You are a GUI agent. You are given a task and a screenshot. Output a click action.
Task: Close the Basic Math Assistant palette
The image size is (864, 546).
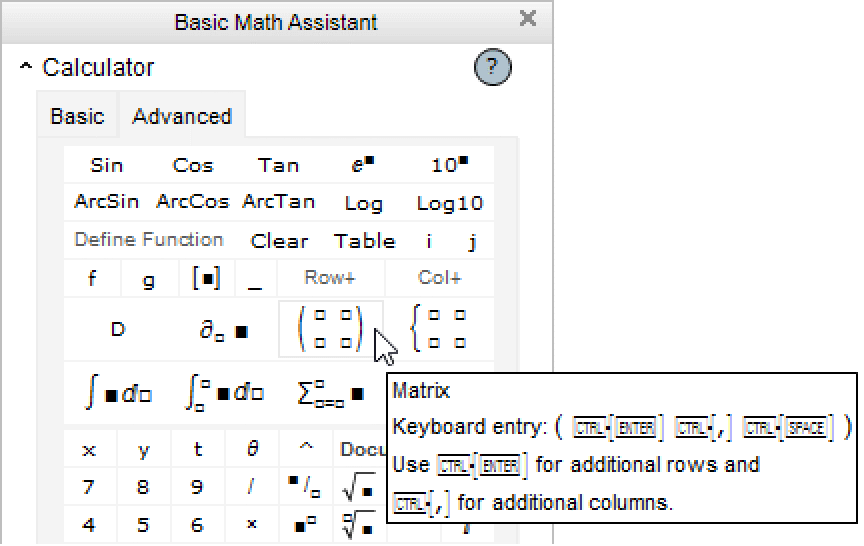coord(528,19)
